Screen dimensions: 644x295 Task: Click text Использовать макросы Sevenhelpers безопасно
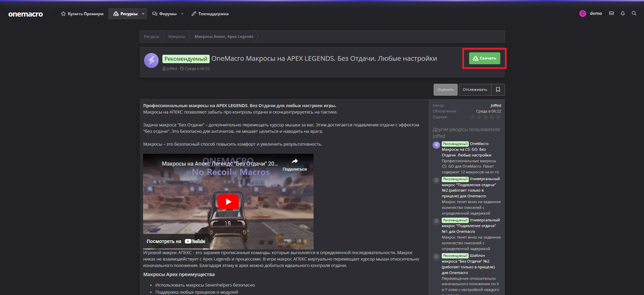coord(205,285)
